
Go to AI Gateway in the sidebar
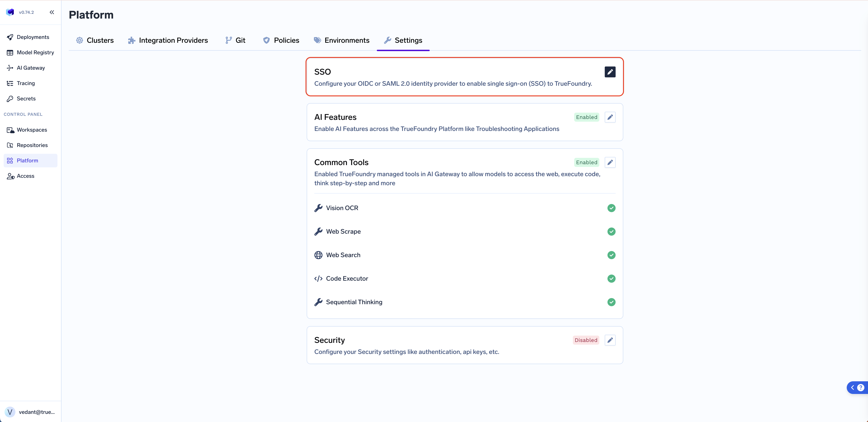point(31,68)
